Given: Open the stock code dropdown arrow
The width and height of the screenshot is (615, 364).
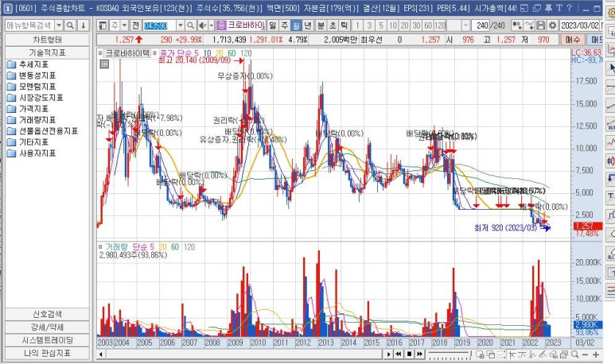Looking at the screenshot, I should pyautogui.click(x=181, y=25).
